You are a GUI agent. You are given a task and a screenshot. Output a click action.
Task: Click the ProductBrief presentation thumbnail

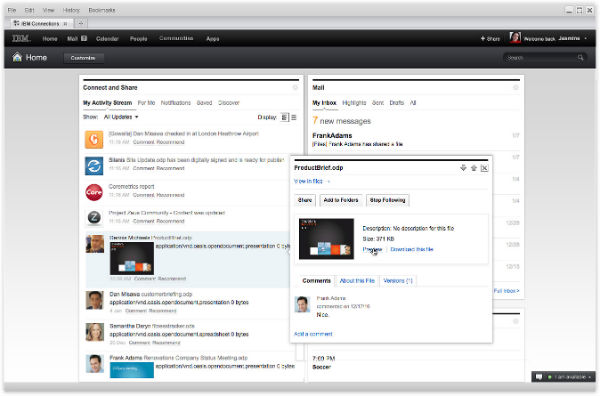326,239
